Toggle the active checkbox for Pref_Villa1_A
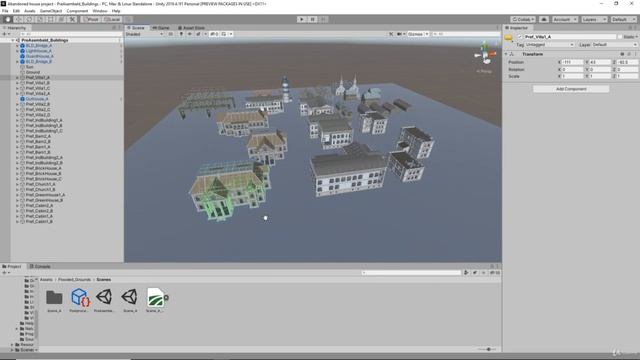This screenshot has width=640, height=360. (x=520, y=37)
